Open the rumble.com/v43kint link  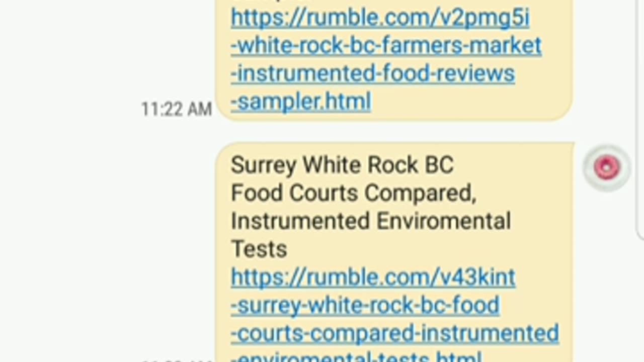click(373, 278)
